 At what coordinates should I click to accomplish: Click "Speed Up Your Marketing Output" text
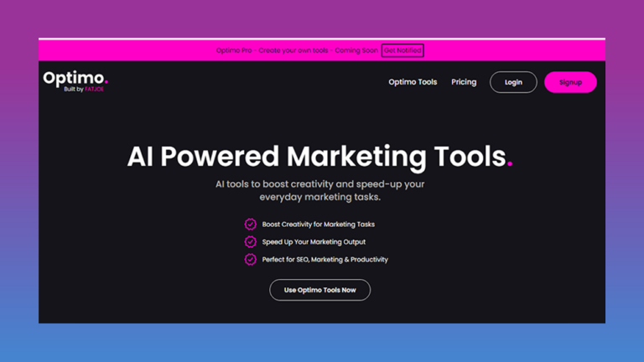tap(314, 241)
